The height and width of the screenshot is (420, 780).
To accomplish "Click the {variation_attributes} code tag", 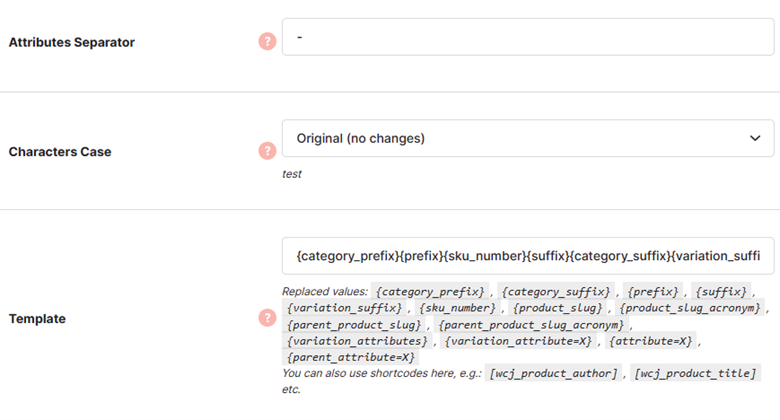I will tap(357, 341).
